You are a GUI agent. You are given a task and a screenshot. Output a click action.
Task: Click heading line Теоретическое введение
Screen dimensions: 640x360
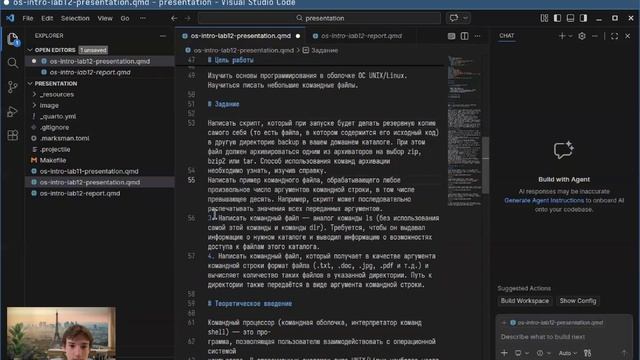[x=253, y=304]
